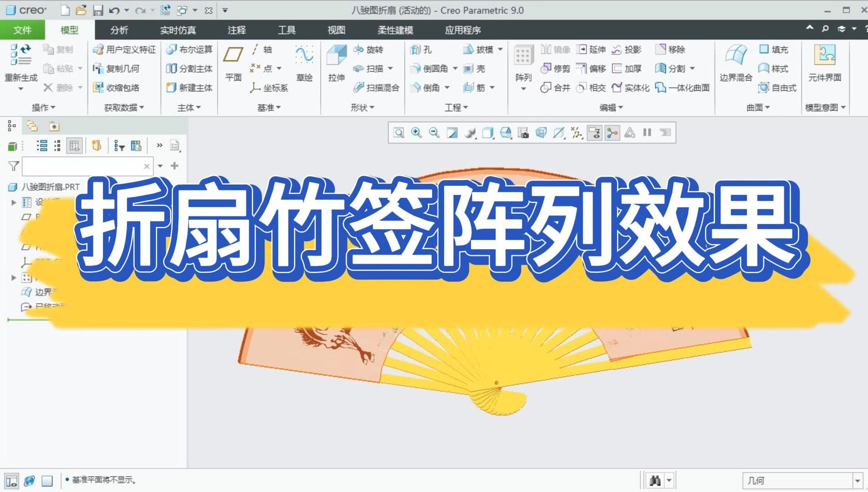Open the 视图 ribbon tab
The width and height of the screenshot is (868, 492).
click(x=337, y=30)
